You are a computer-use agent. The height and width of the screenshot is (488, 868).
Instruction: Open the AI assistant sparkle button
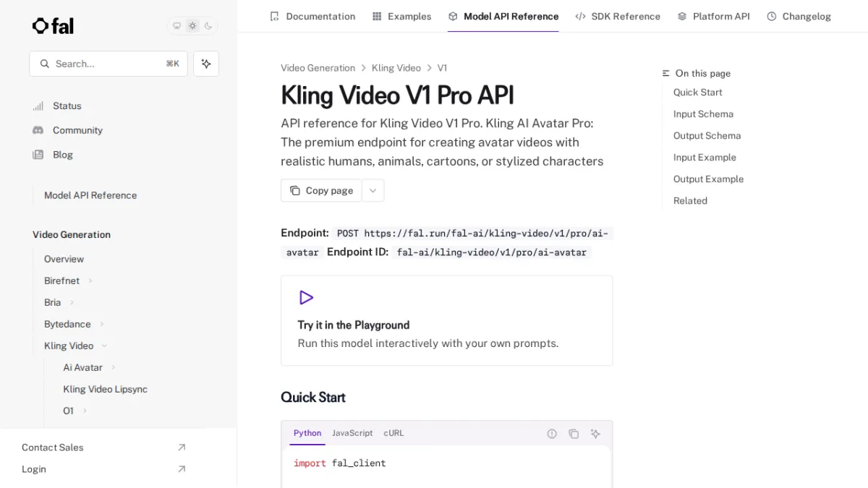tap(206, 64)
